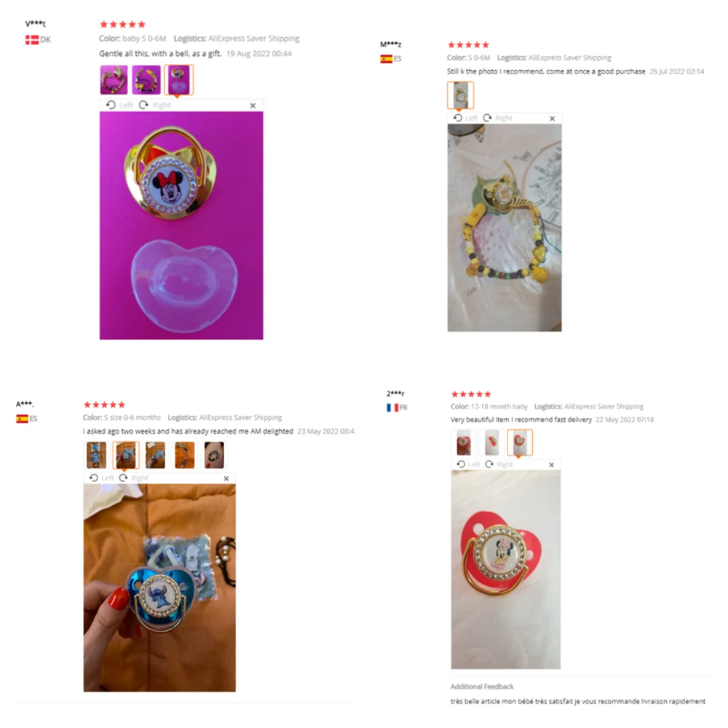
Task: Rotate right icon above red Minnie pacifier photo
Action: [x=489, y=464]
